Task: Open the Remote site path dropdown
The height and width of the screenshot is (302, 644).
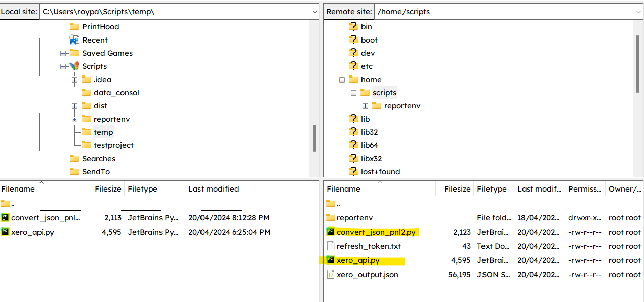Action: [x=637, y=12]
